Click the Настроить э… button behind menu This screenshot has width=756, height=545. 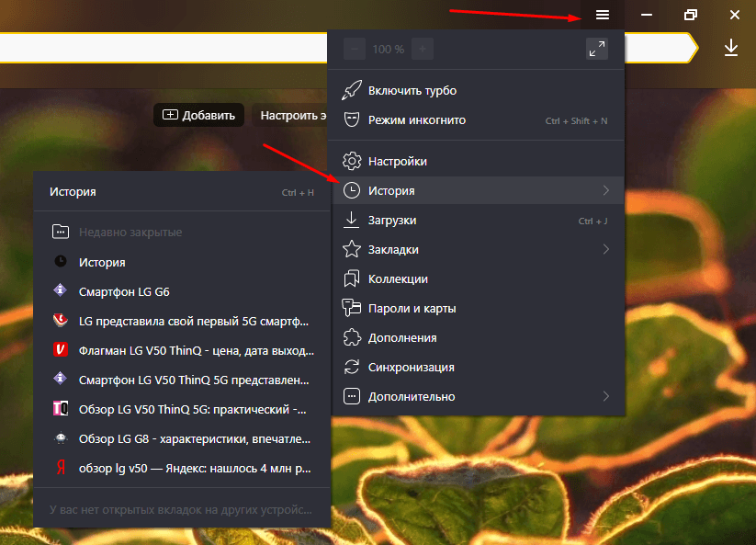tap(289, 115)
